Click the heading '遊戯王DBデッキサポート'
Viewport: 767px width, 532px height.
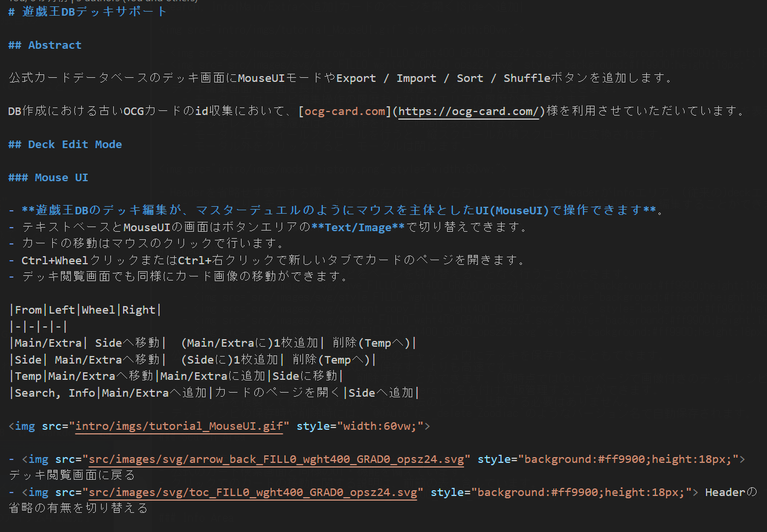[95, 12]
